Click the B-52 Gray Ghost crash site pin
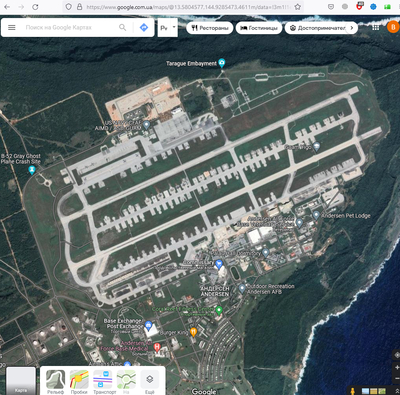This screenshot has width=400, height=395. 32,170
